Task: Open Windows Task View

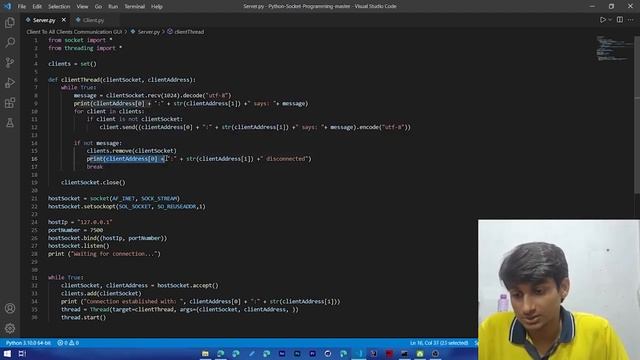Action: point(22,353)
